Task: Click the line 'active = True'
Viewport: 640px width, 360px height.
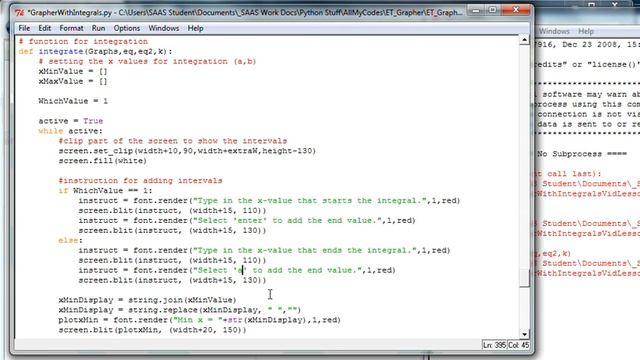Action: tap(71, 121)
